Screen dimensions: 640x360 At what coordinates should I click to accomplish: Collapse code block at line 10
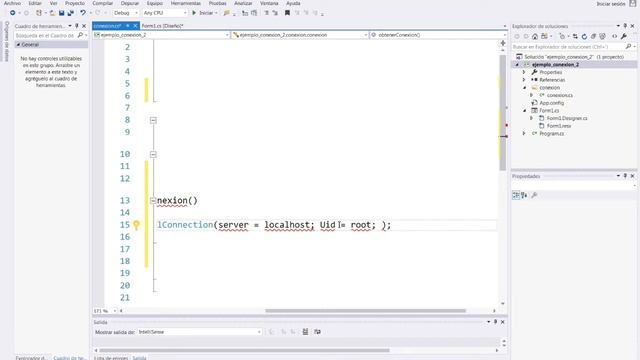coord(153,154)
